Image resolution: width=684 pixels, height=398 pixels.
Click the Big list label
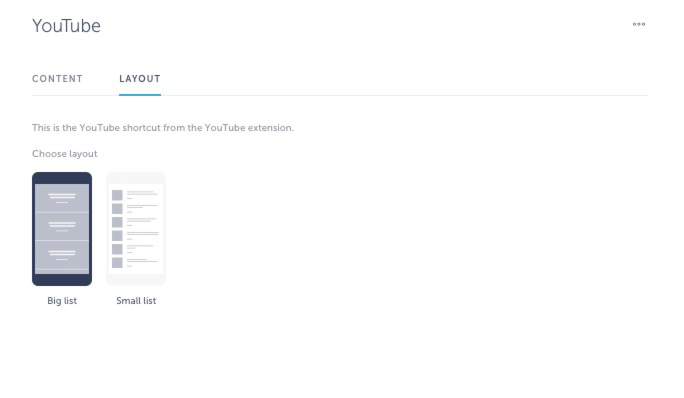click(x=62, y=301)
